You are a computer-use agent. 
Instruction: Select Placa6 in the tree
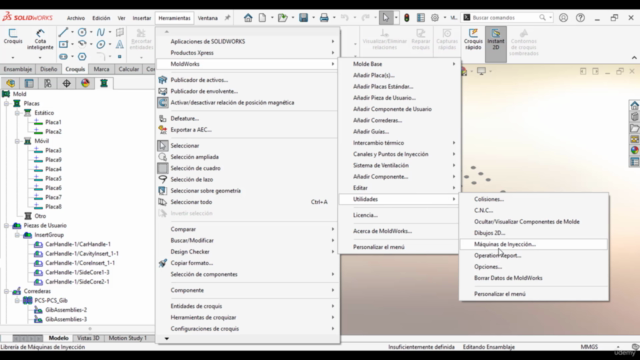(53, 188)
